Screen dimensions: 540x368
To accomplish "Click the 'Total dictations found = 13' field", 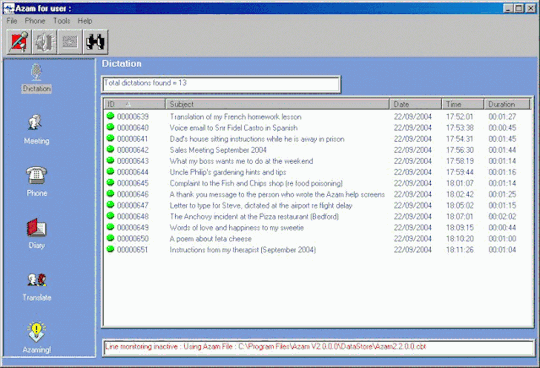I will point(221,84).
